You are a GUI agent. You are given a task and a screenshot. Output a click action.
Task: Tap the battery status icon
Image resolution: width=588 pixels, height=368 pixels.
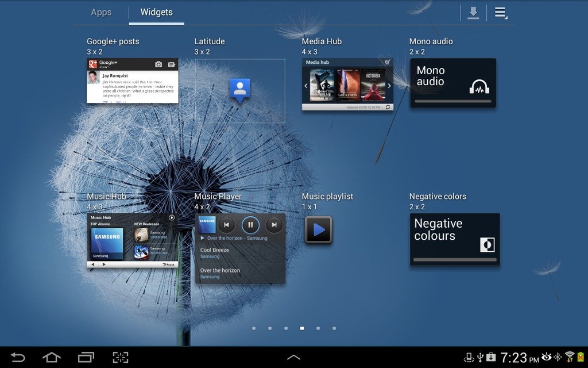[581, 356]
